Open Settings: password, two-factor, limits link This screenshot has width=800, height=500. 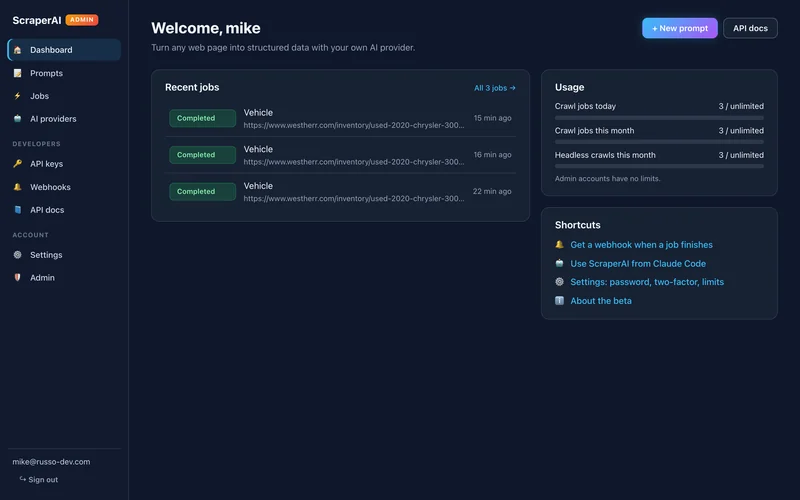[x=647, y=282]
